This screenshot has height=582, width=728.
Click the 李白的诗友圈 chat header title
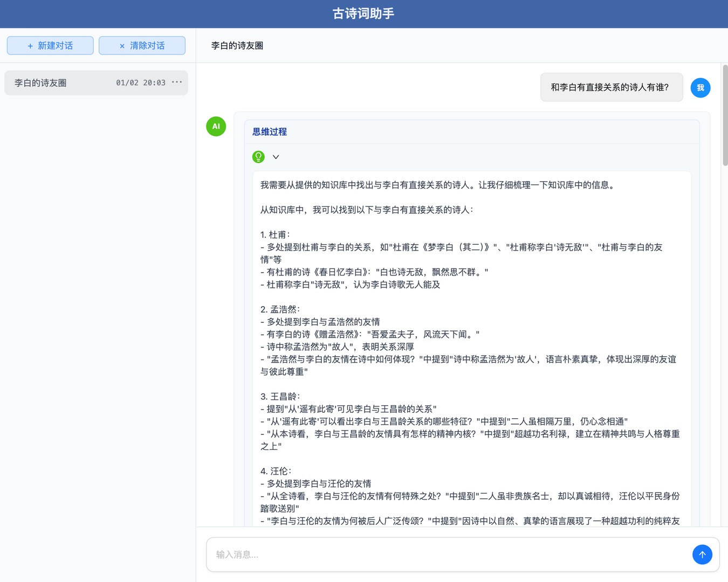[236, 45]
